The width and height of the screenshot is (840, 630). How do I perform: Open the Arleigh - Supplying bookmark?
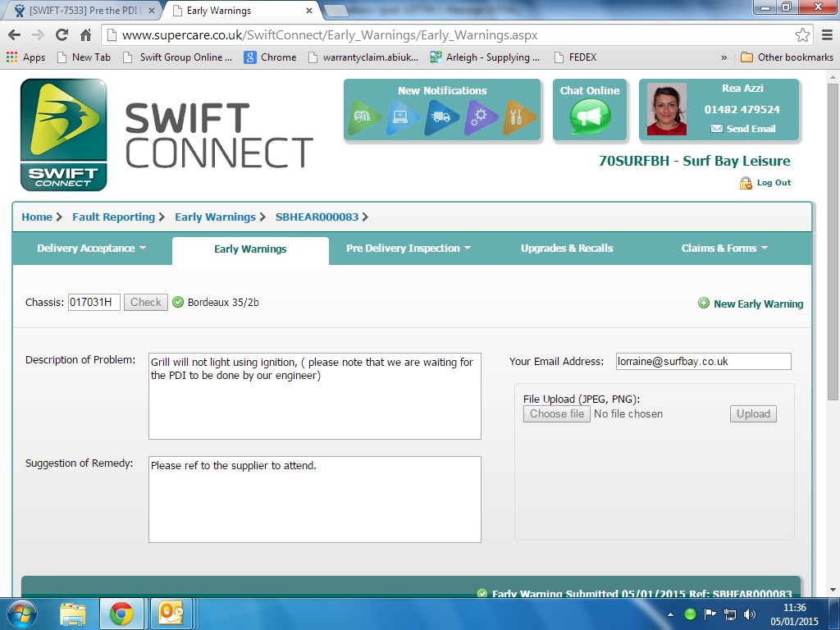485,57
